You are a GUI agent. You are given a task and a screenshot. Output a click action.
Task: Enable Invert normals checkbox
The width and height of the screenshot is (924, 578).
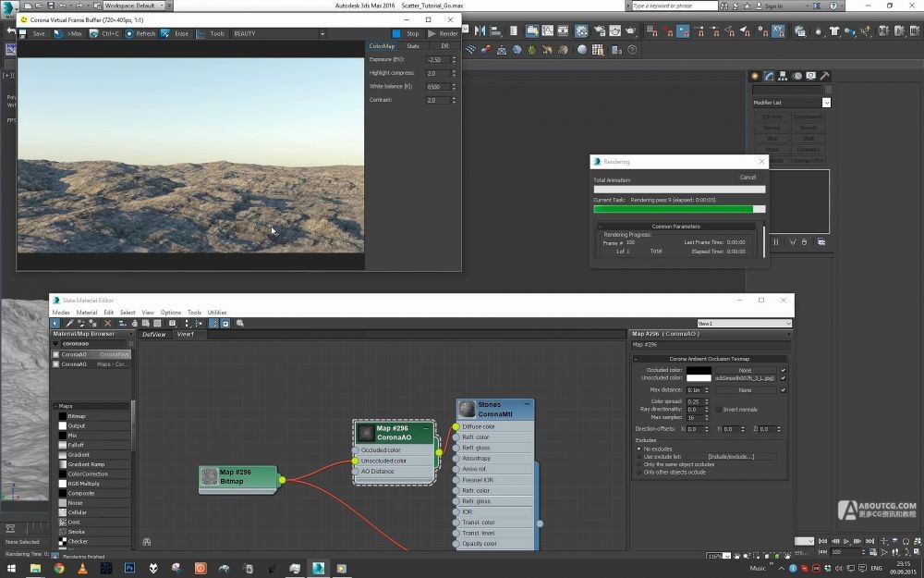(718, 410)
